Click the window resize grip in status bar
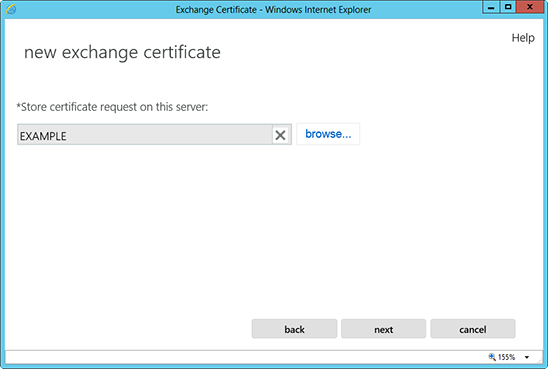This screenshot has width=548, height=369. point(540,360)
